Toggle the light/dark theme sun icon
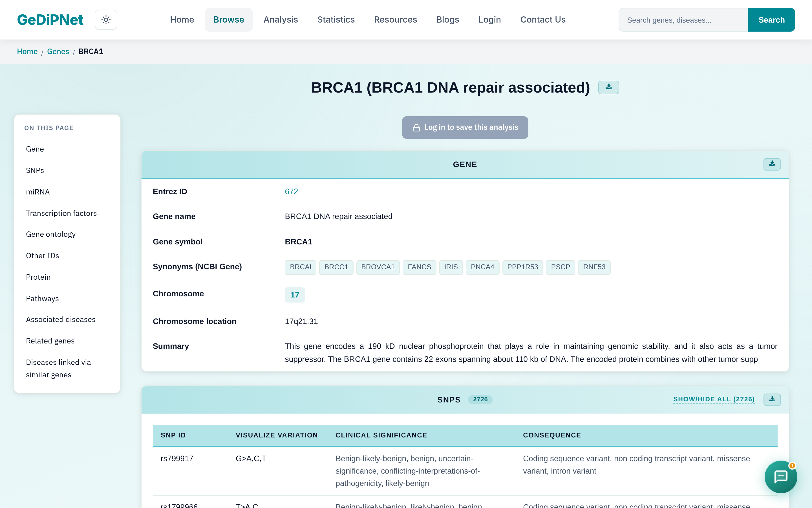This screenshot has height=508, width=812. pyautogui.click(x=106, y=20)
